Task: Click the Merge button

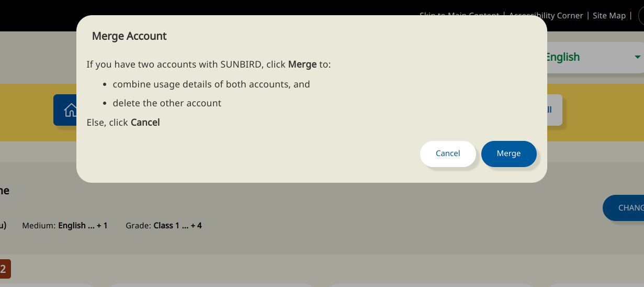Action: 509,154
